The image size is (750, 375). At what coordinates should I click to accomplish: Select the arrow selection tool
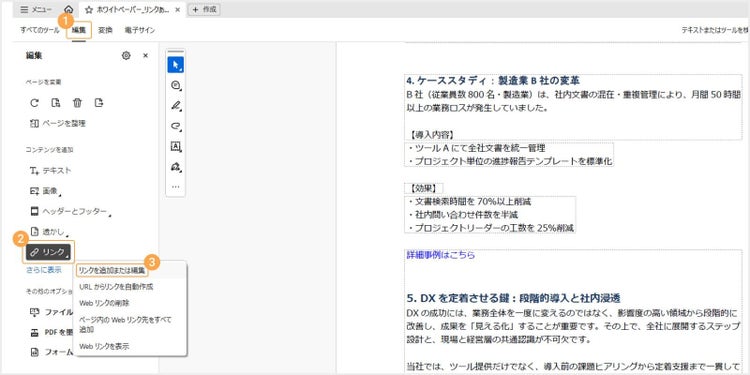[x=176, y=65]
